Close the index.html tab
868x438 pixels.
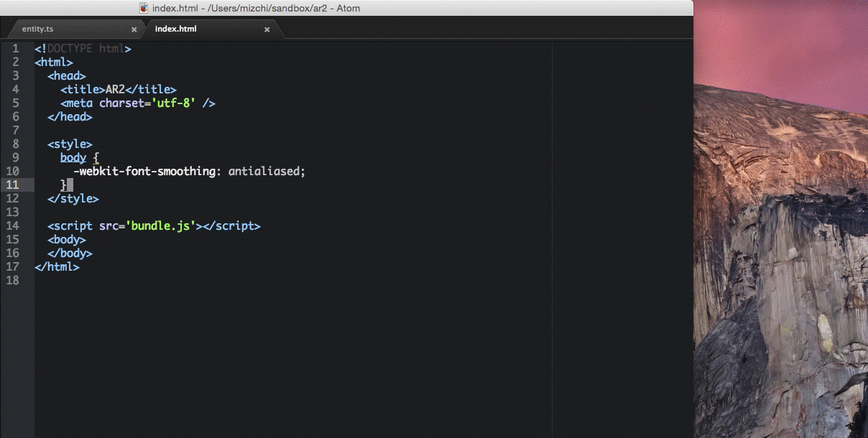pos(267,29)
